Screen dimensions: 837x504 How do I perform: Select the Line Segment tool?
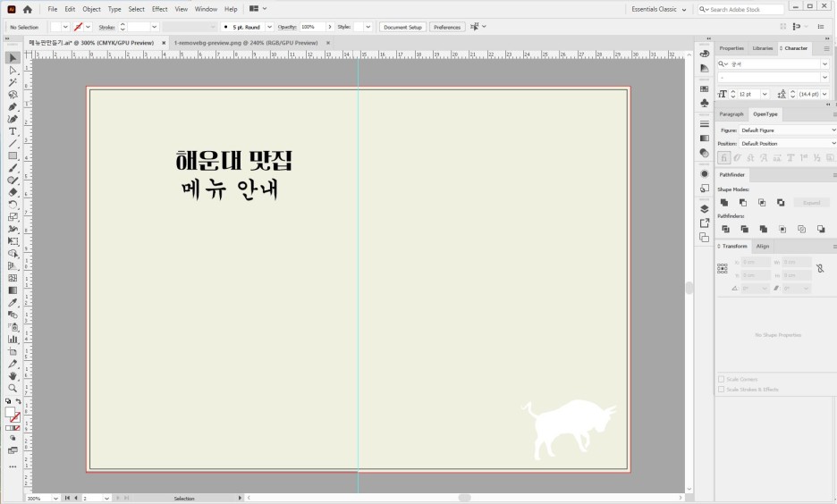point(13,144)
